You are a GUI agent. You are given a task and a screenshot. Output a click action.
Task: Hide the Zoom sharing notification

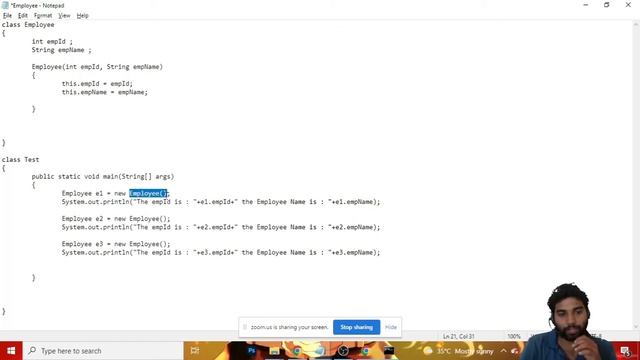click(391, 327)
